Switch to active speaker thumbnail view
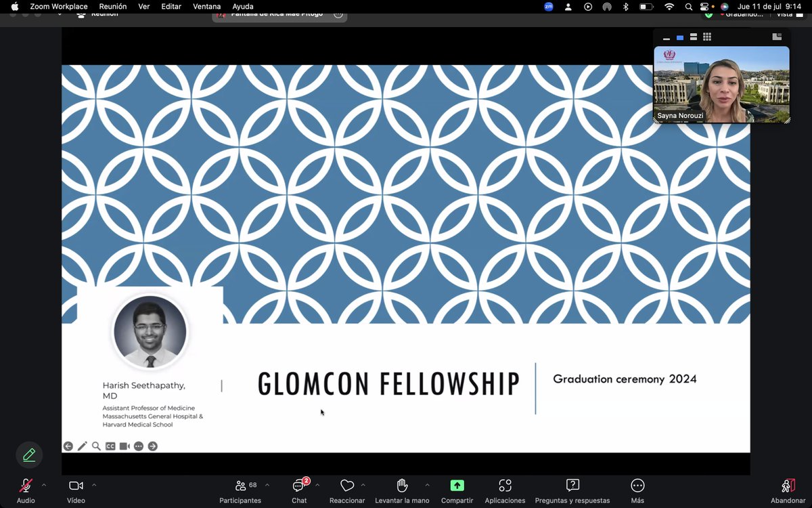812x508 pixels. (x=680, y=38)
